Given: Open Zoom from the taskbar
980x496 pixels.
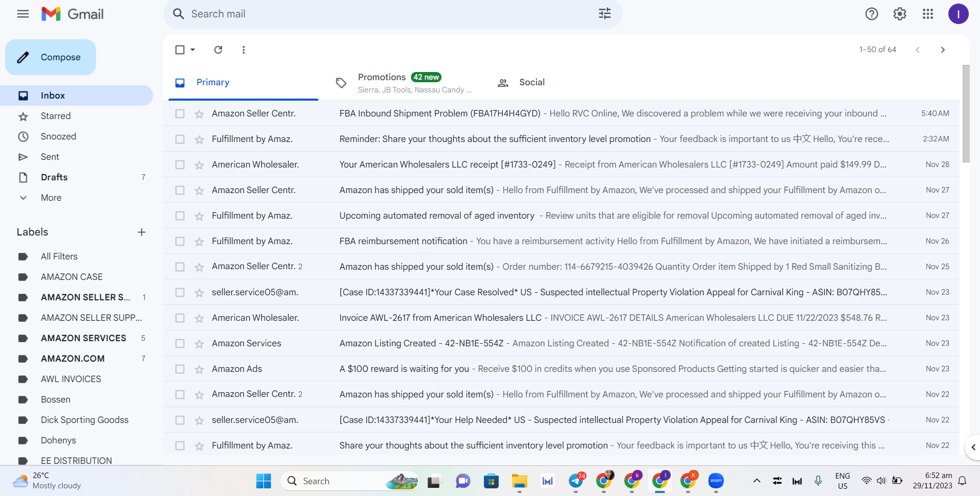Looking at the screenshot, I should coord(716,481).
